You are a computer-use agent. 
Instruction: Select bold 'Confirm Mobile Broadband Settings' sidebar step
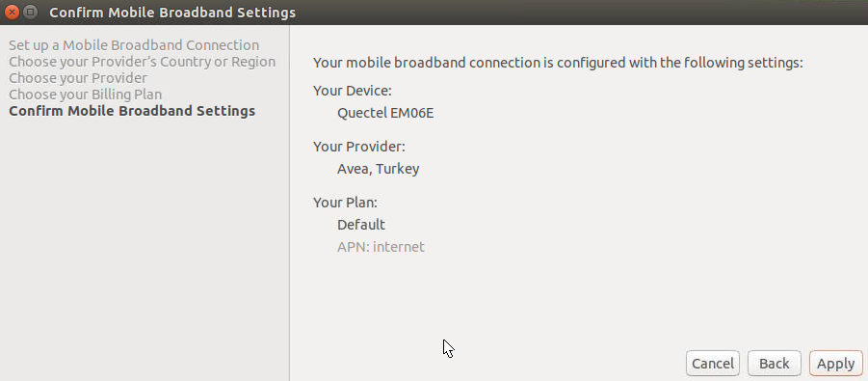click(x=132, y=111)
